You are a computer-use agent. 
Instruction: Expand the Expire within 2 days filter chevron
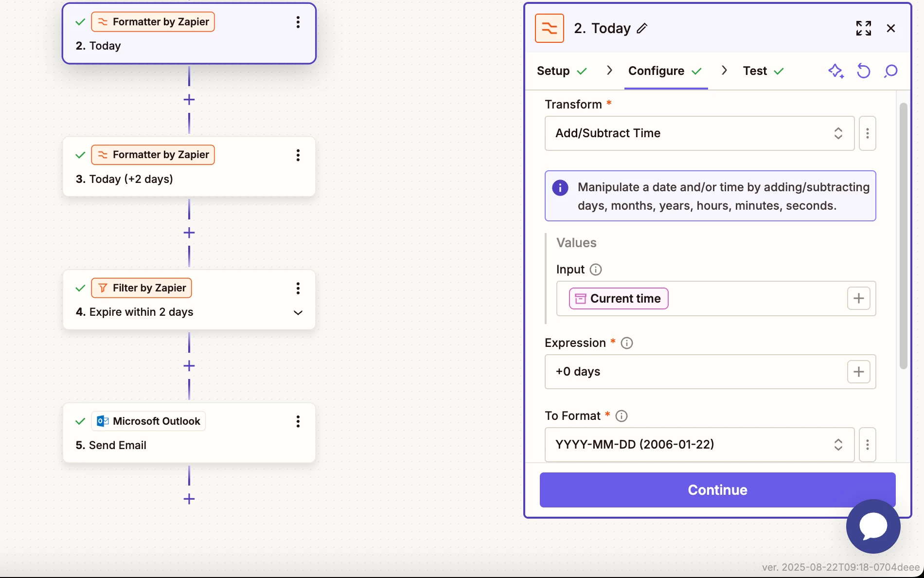pos(298,312)
